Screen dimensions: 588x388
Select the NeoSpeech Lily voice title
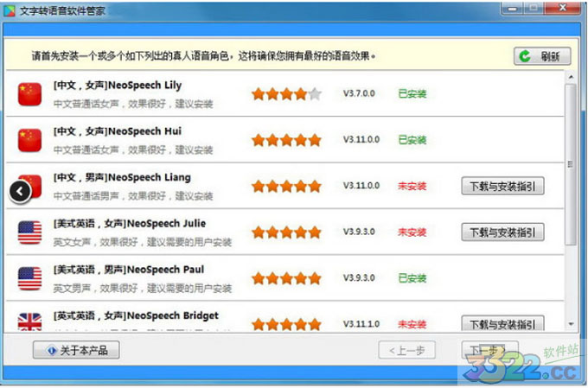pyautogui.click(x=118, y=86)
